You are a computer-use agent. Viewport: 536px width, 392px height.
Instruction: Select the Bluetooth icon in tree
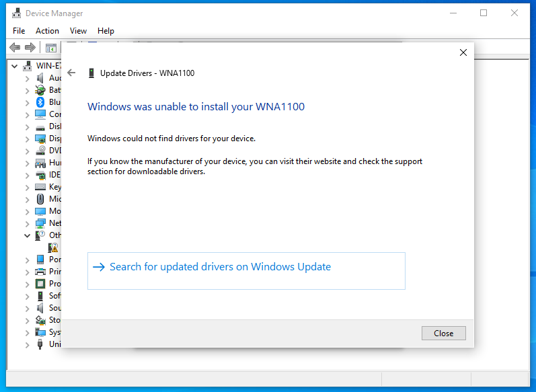(x=40, y=102)
